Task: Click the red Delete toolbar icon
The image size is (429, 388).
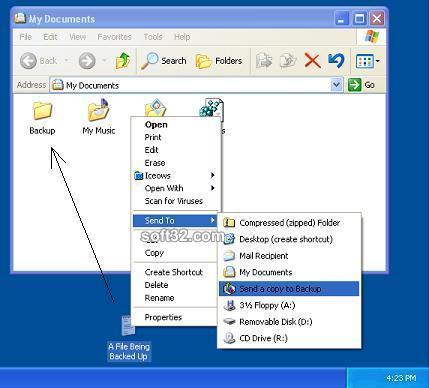Action: [x=312, y=61]
